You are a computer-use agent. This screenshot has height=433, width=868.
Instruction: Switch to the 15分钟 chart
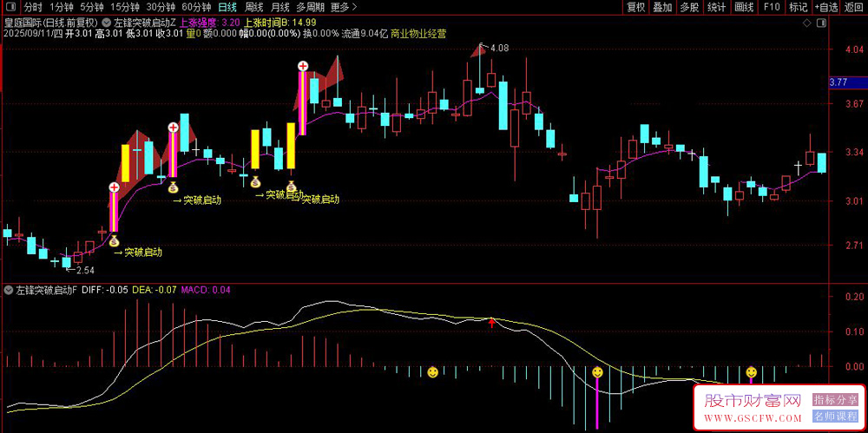[x=124, y=7]
